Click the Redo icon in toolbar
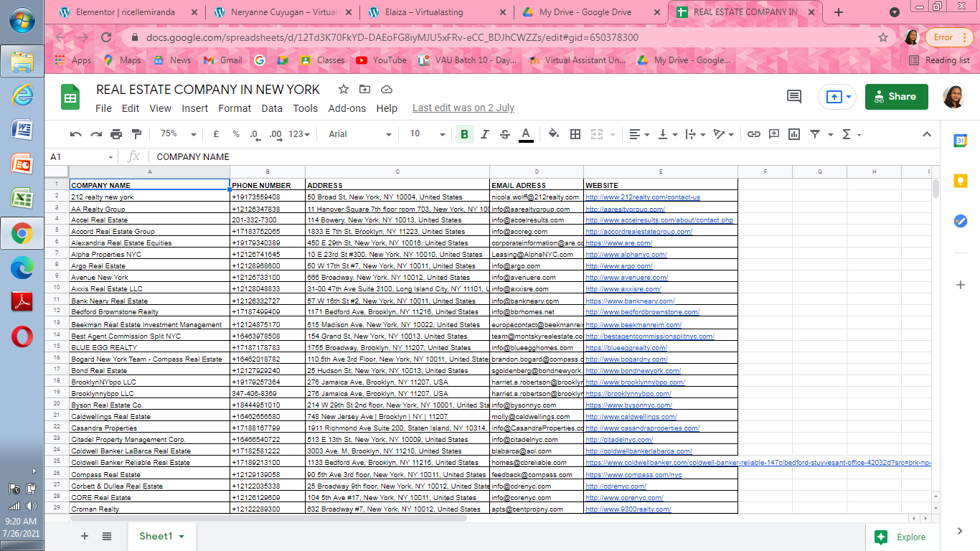 pyautogui.click(x=96, y=134)
